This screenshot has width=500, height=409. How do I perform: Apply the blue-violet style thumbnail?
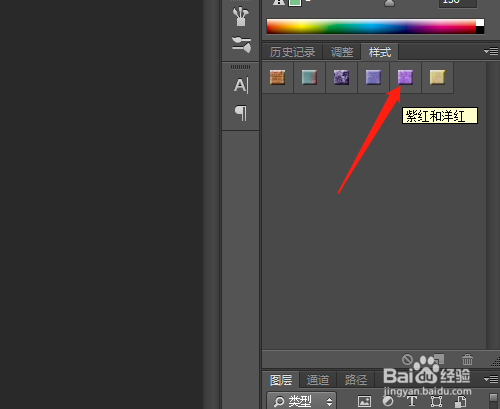[x=373, y=77]
